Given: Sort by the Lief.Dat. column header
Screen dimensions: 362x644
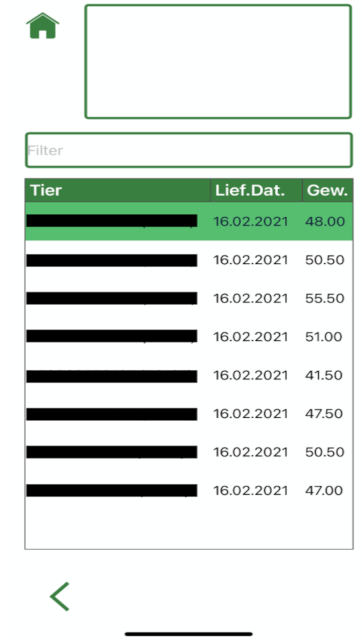Looking at the screenshot, I should click(256, 190).
